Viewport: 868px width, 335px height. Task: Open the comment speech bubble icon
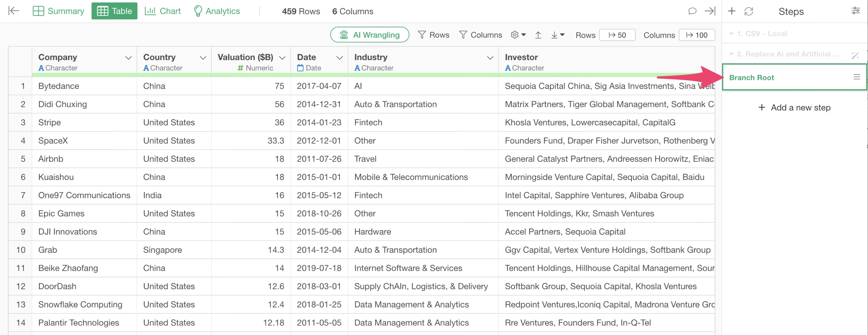coord(692,11)
